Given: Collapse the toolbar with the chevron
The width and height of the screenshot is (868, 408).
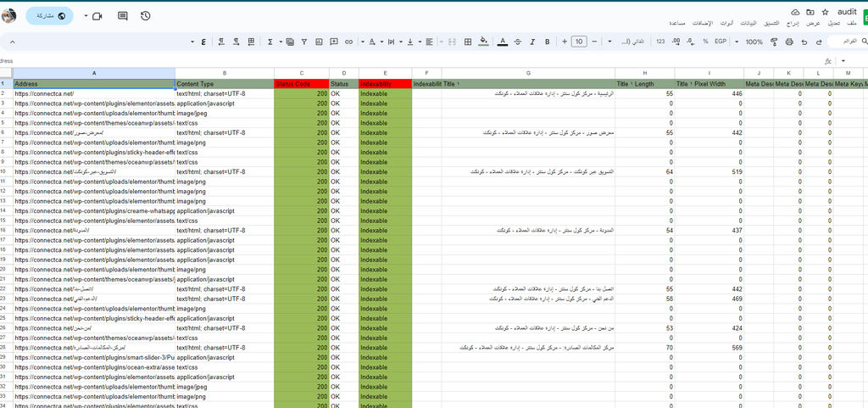Looking at the screenshot, I should 13,42.
